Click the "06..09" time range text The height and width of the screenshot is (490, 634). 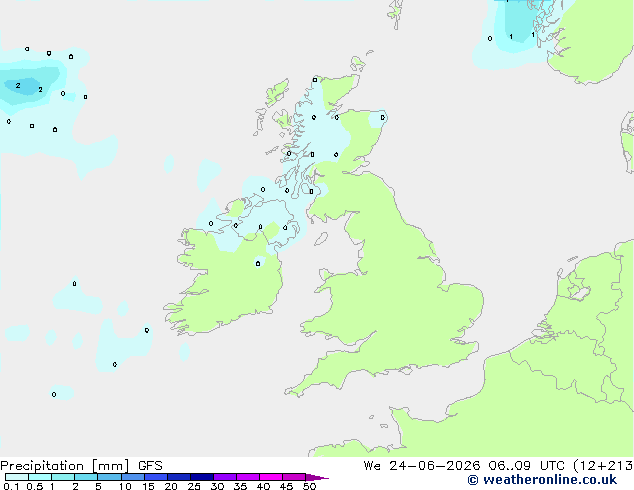click(509, 466)
